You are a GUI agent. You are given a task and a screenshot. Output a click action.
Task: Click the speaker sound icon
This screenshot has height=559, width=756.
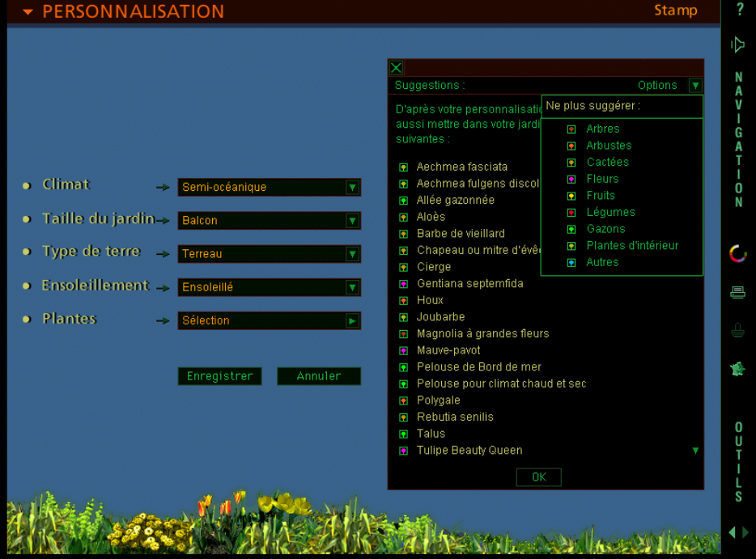click(737, 45)
